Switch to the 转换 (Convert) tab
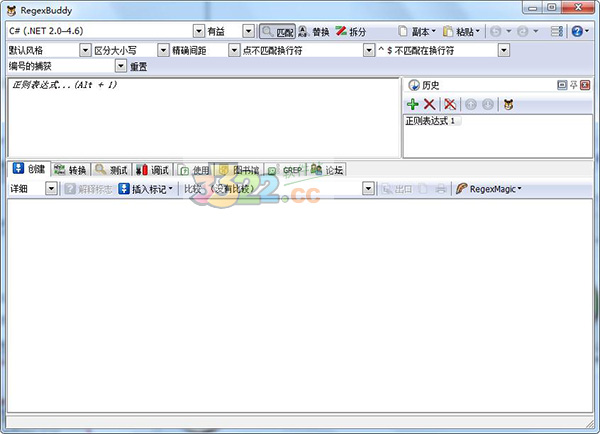The height and width of the screenshot is (434, 600). click(x=70, y=170)
